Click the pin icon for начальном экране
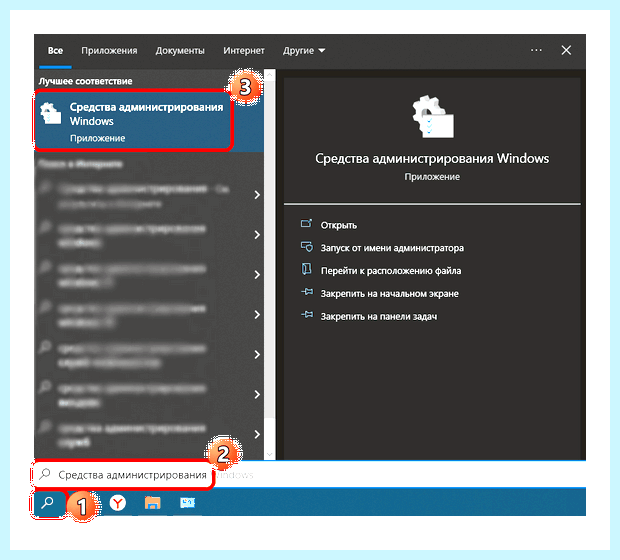The width and height of the screenshot is (620, 560). click(306, 292)
